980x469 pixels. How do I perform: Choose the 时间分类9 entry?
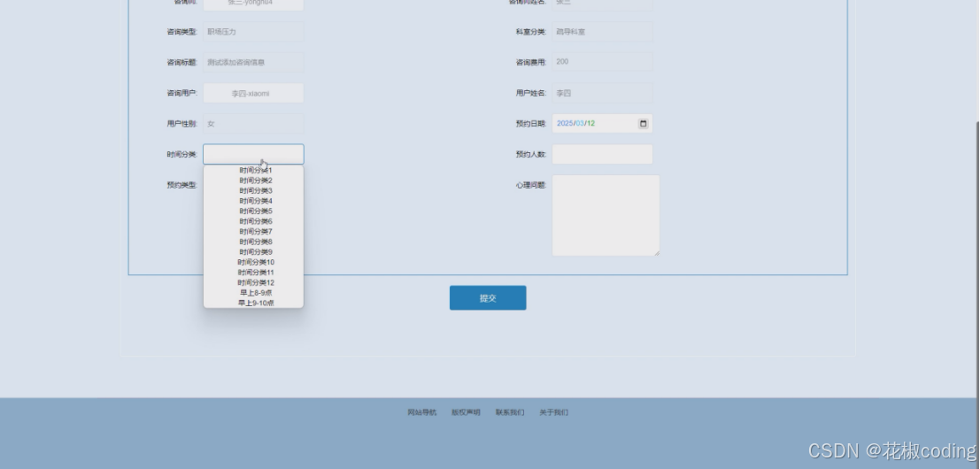pos(256,251)
